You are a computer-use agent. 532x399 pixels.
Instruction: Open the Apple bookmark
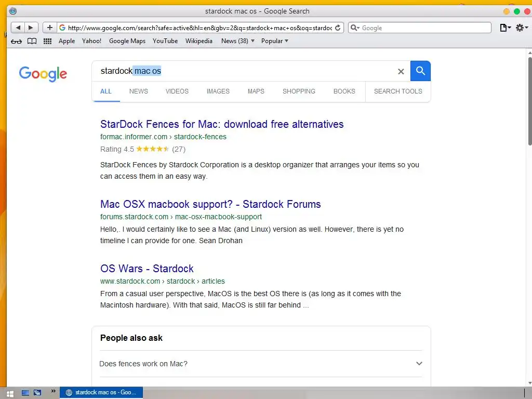pyautogui.click(x=67, y=41)
